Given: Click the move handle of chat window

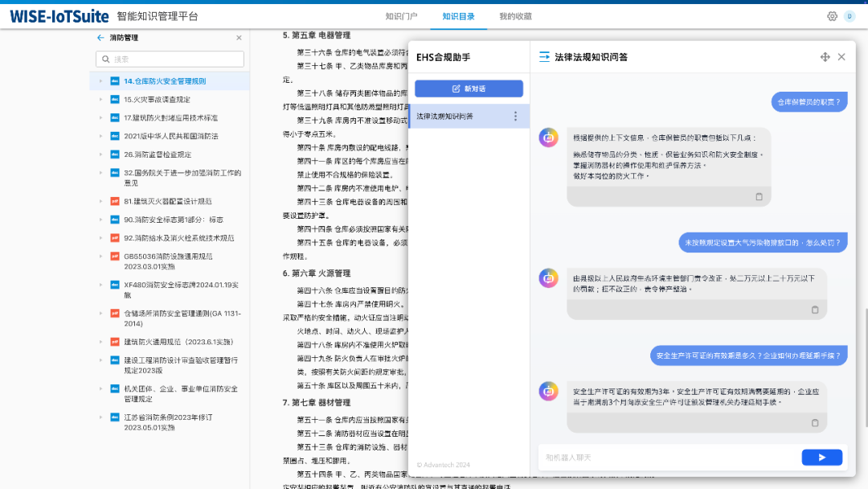Looking at the screenshot, I should pos(825,57).
